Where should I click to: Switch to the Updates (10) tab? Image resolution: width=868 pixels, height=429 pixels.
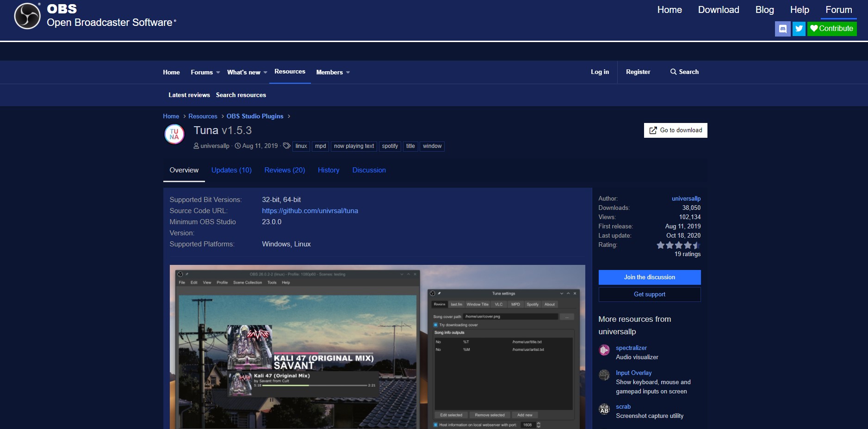231,170
